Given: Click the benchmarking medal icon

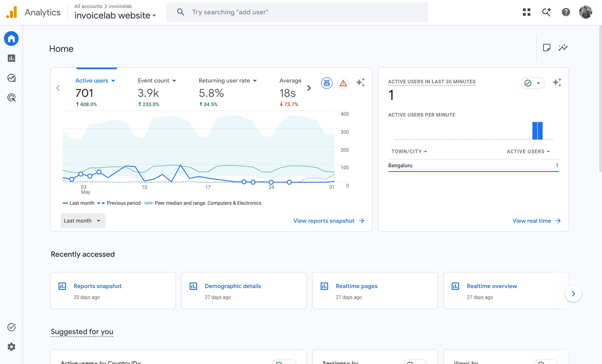Looking at the screenshot, I should 327,83.
